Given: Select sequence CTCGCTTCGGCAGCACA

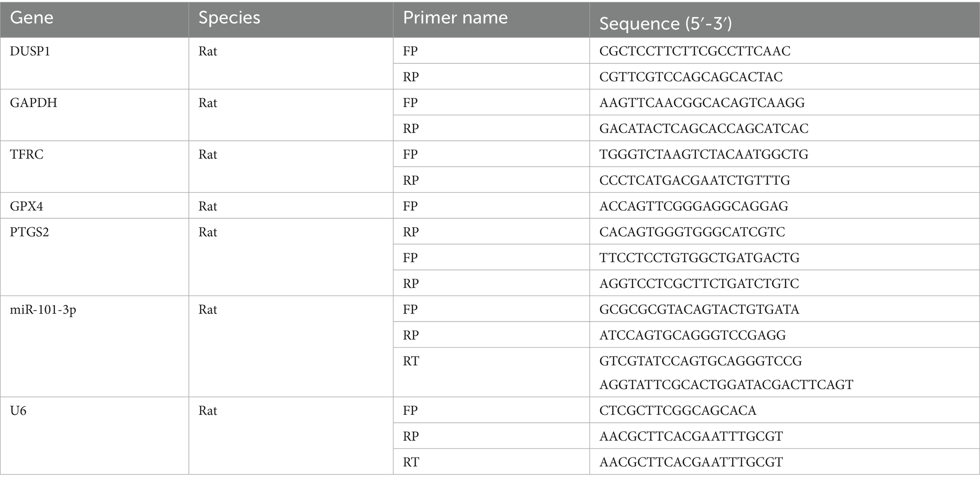Looking at the screenshot, I should (678, 410).
